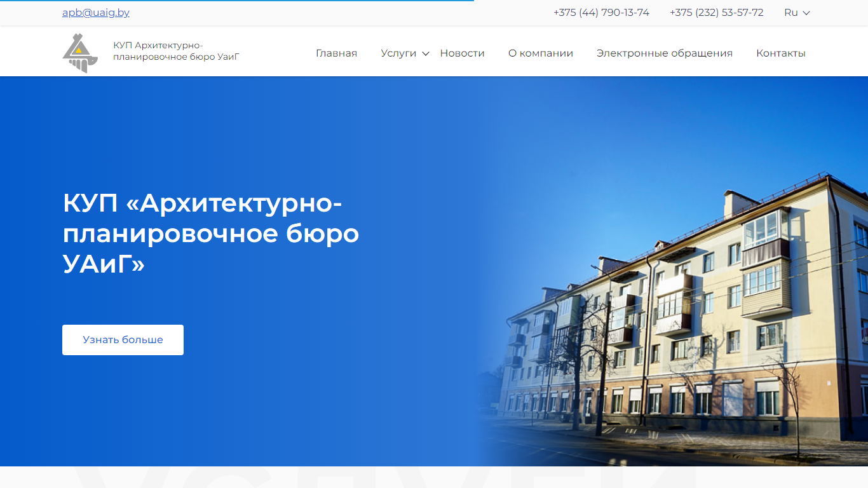Call the +375 (44) 790-13-74 number
The image size is (868, 488).
(x=601, y=13)
